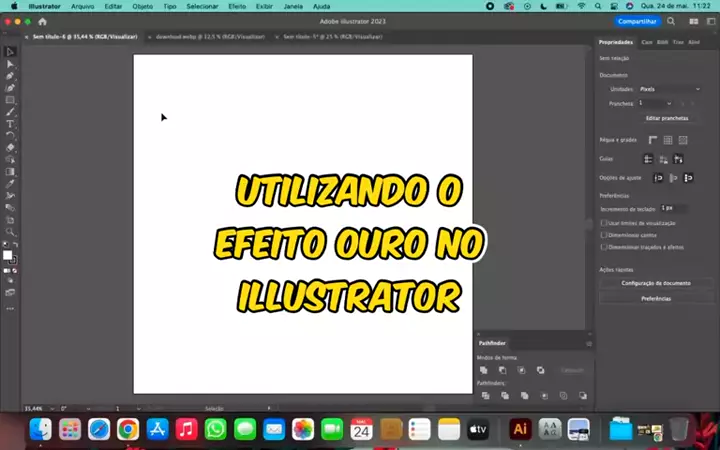Switch to the download.webp document tab
This screenshot has height=450, width=720.
pos(210,37)
